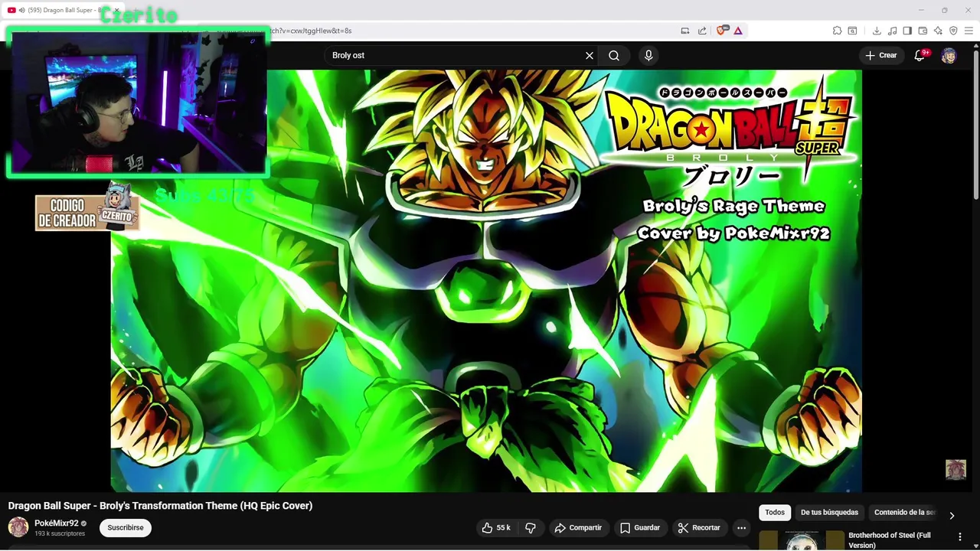Open the browser extensions puzzle icon
The width and height of the screenshot is (980, 551).
(x=837, y=31)
